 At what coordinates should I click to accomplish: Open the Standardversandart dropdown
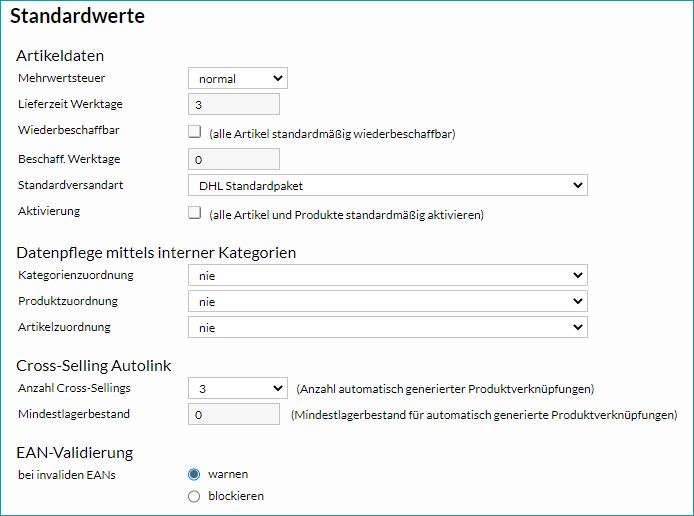pyautogui.click(x=388, y=185)
